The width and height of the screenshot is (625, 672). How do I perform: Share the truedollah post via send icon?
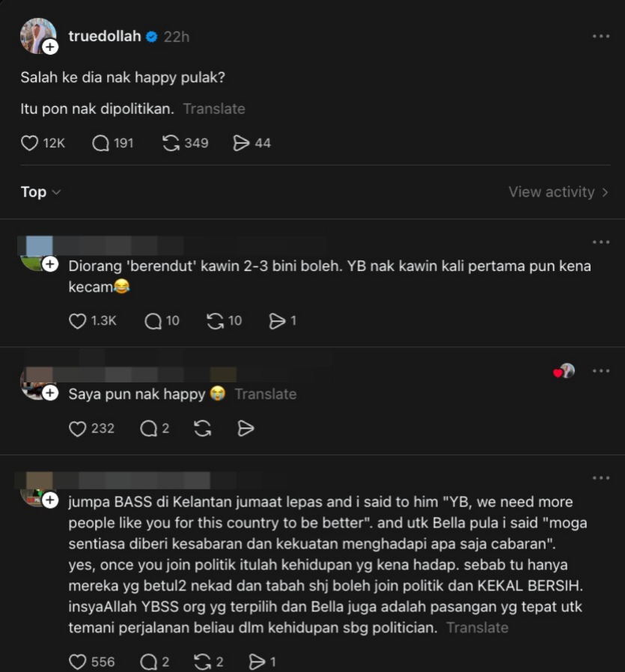click(241, 143)
